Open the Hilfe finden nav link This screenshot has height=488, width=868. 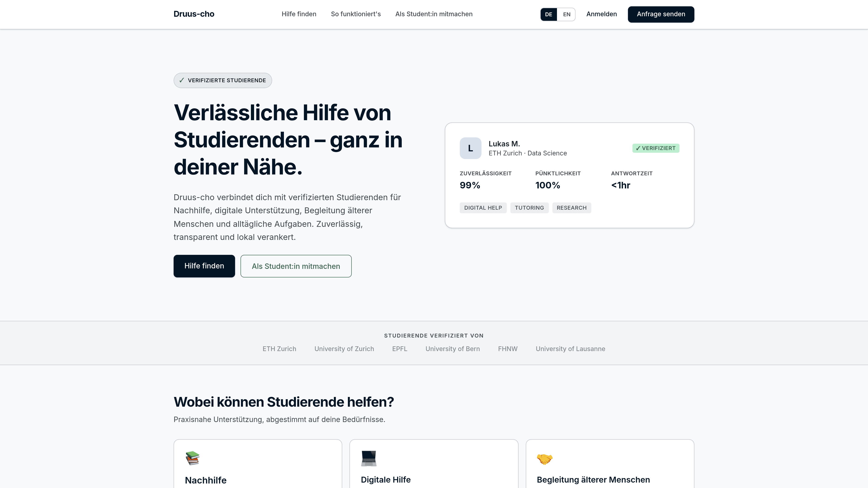(299, 14)
